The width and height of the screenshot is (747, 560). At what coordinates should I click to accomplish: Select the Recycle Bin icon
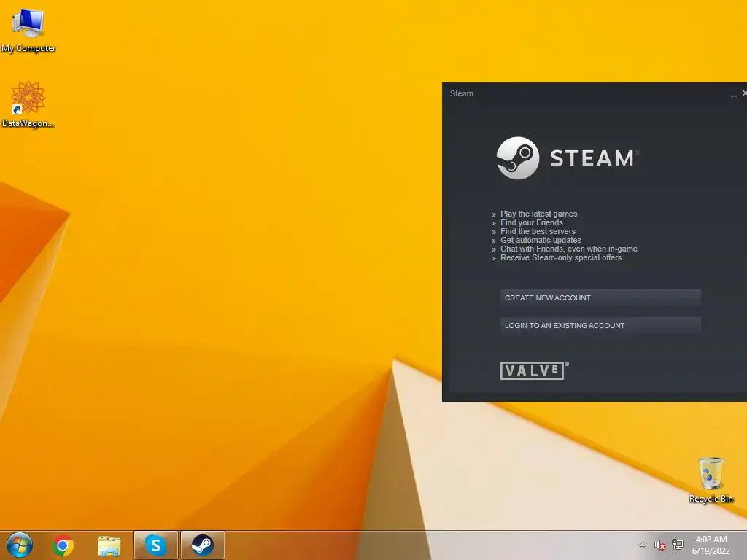pyautogui.click(x=711, y=480)
